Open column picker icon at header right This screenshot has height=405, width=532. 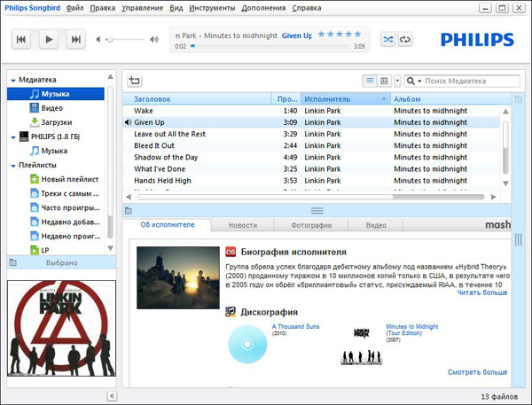tap(518, 99)
